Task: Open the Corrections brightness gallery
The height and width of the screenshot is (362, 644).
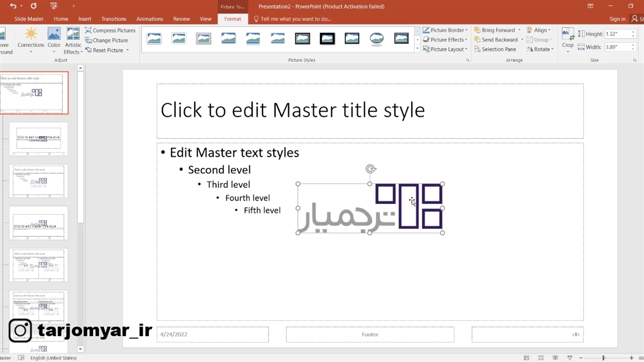Action: coord(31,39)
